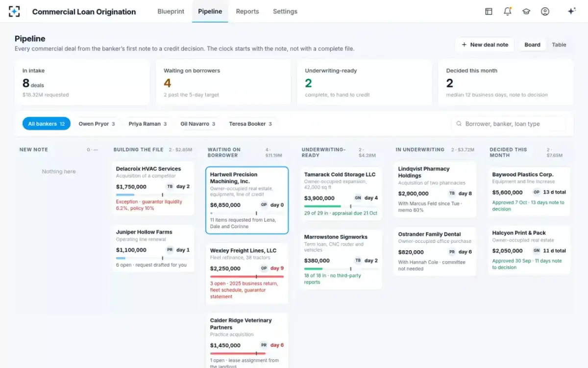588x368 pixels.
Task: Launch the sparkle AI assistant icon
Action: point(571,11)
